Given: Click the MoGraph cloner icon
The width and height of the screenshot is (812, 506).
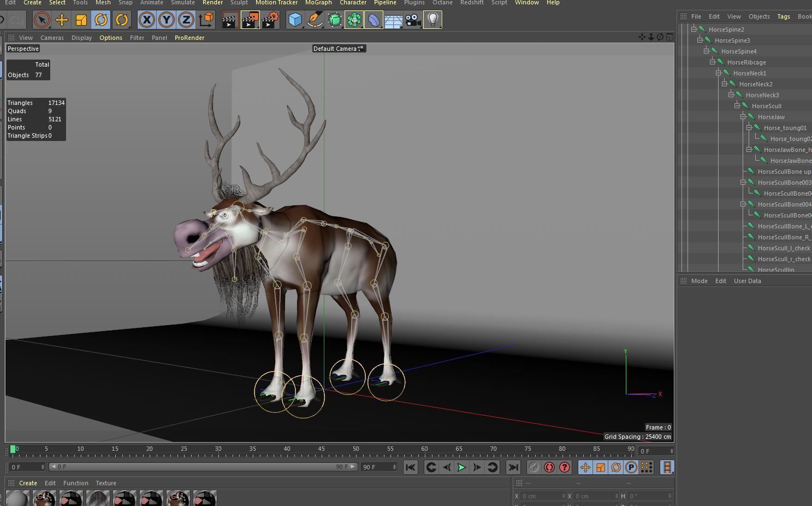Looking at the screenshot, I should click(x=354, y=20).
